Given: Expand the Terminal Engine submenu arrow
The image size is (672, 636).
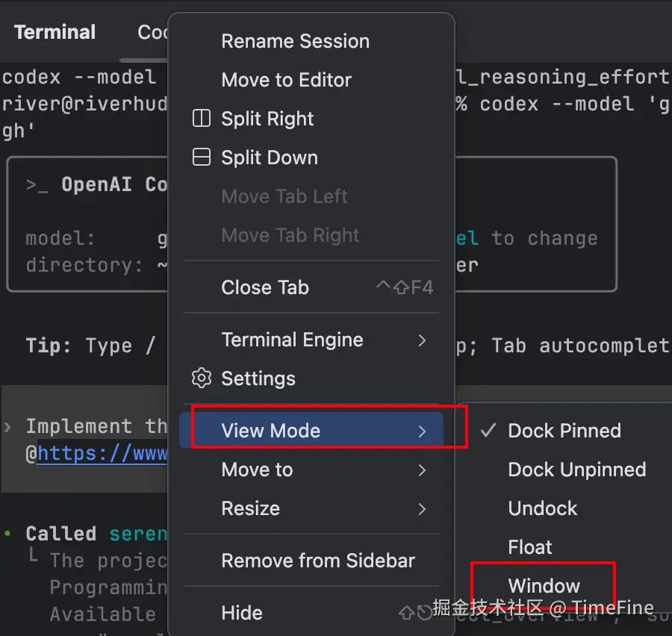Looking at the screenshot, I should [x=422, y=340].
